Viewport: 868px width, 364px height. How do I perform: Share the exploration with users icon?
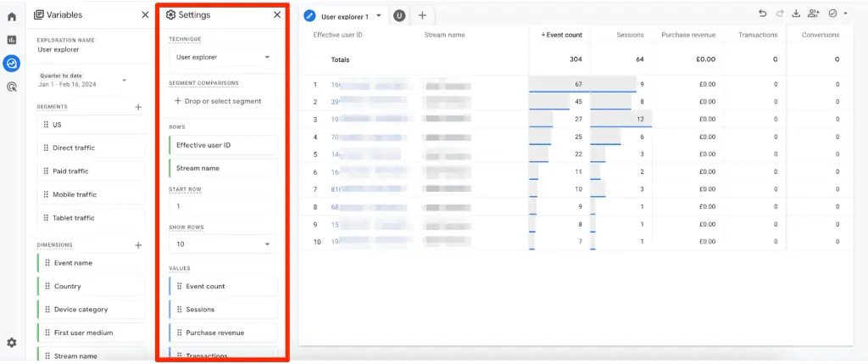pyautogui.click(x=813, y=14)
